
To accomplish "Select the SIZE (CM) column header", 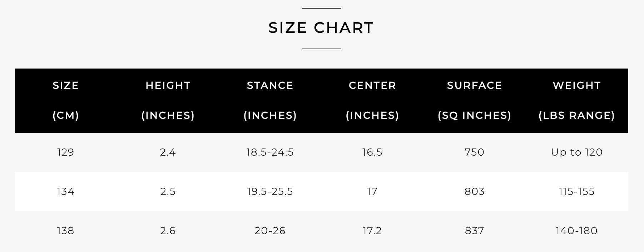I will click(66, 100).
